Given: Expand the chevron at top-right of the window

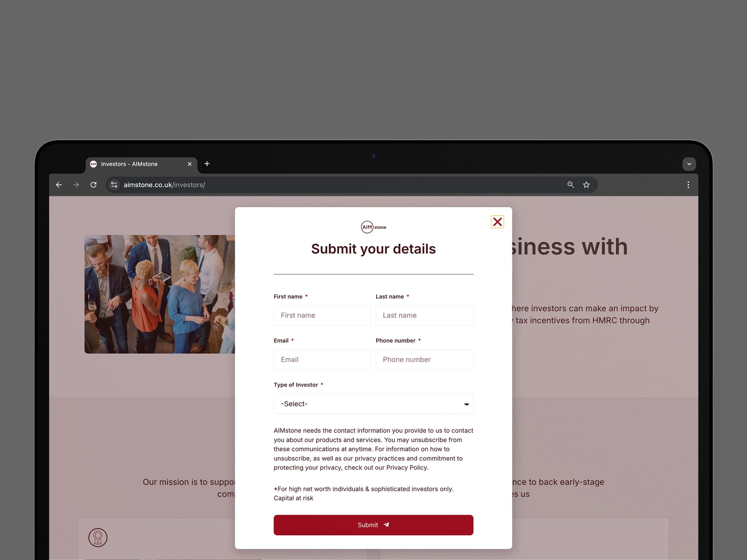Looking at the screenshot, I should pyautogui.click(x=689, y=164).
